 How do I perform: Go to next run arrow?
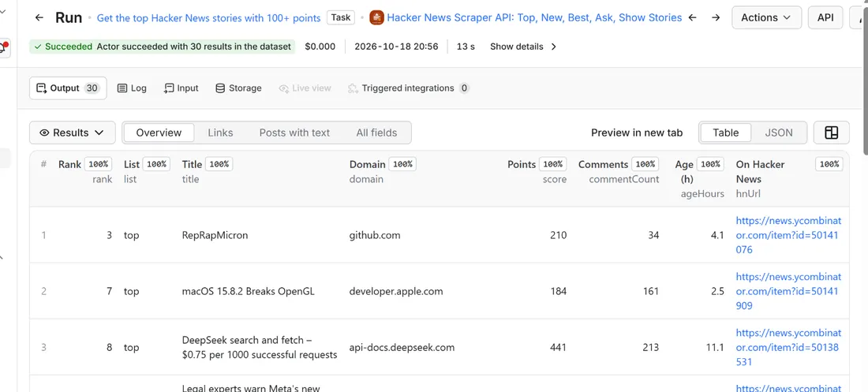coord(716,17)
